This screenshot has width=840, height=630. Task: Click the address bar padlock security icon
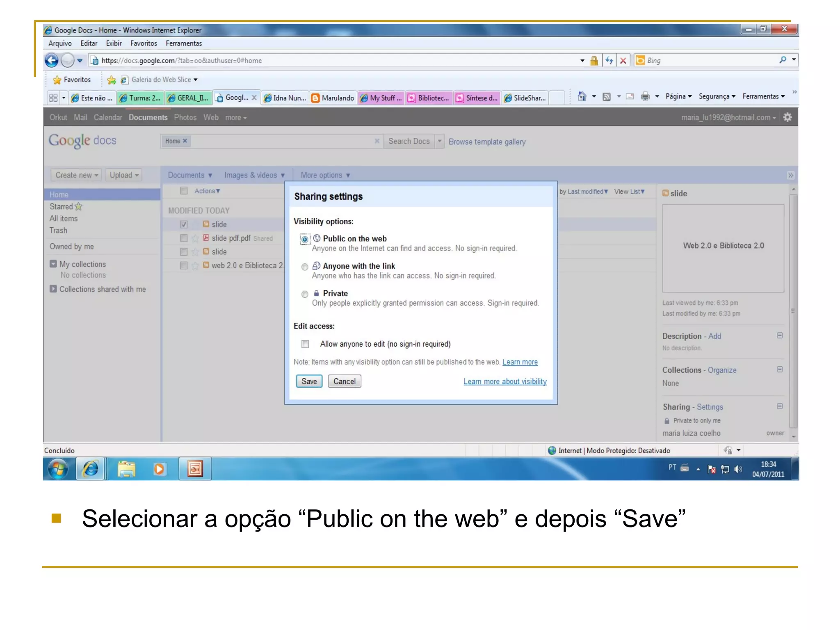(593, 61)
